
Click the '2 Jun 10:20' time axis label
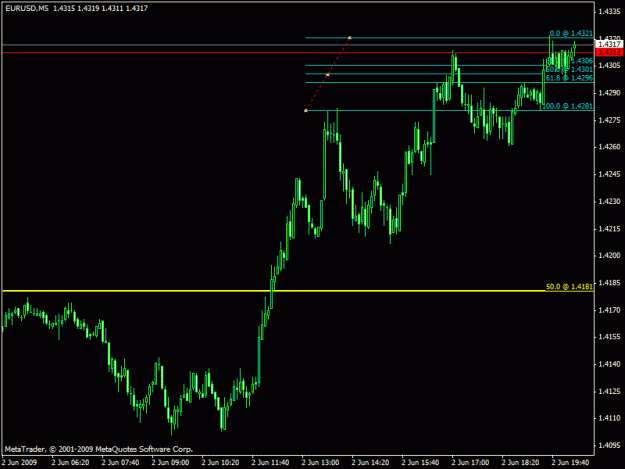click(x=220, y=462)
